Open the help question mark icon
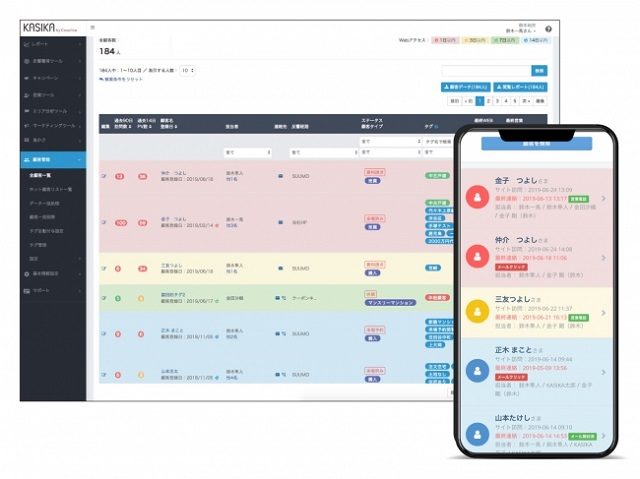This screenshot has height=479, width=640. tap(548, 30)
